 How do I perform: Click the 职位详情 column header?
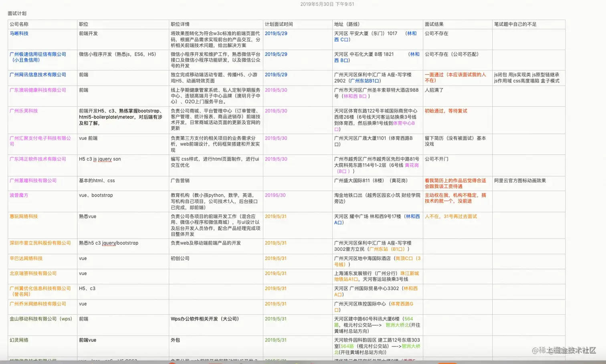(180, 24)
